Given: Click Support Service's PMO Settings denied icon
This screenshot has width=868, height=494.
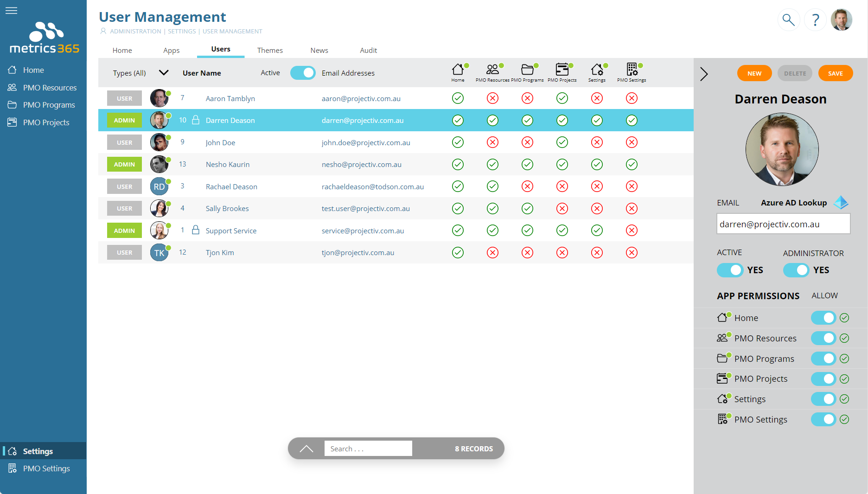Looking at the screenshot, I should pos(632,230).
